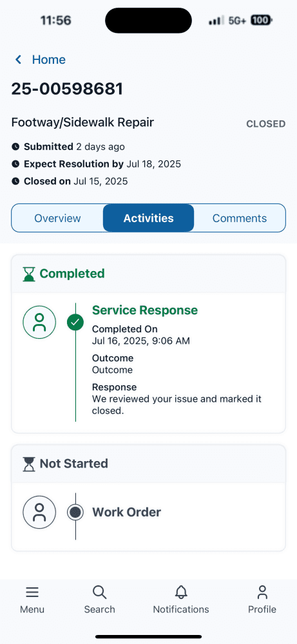Collapse the Completed section header
The image size is (297, 644).
[x=148, y=274]
